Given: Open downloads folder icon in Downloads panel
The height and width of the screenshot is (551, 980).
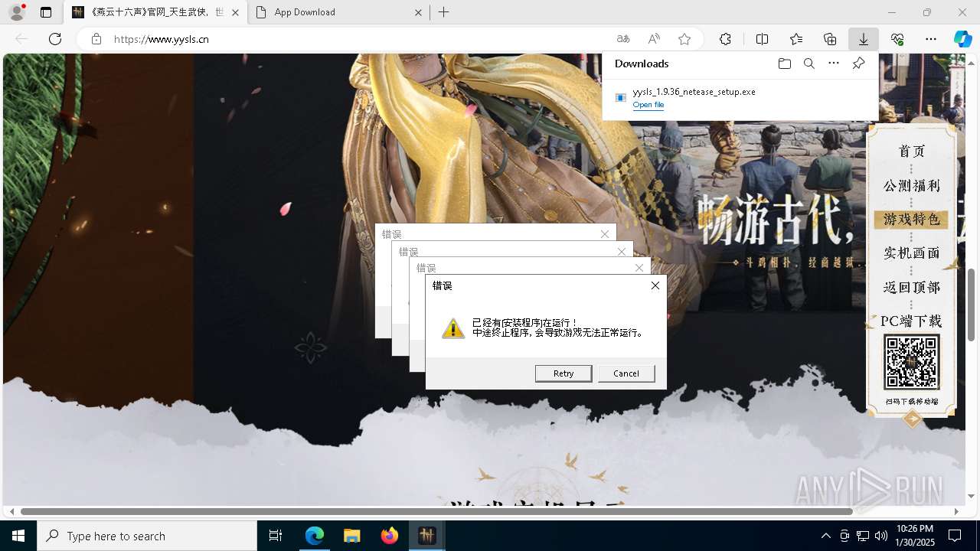Looking at the screenshot, I should pos(784,64).
